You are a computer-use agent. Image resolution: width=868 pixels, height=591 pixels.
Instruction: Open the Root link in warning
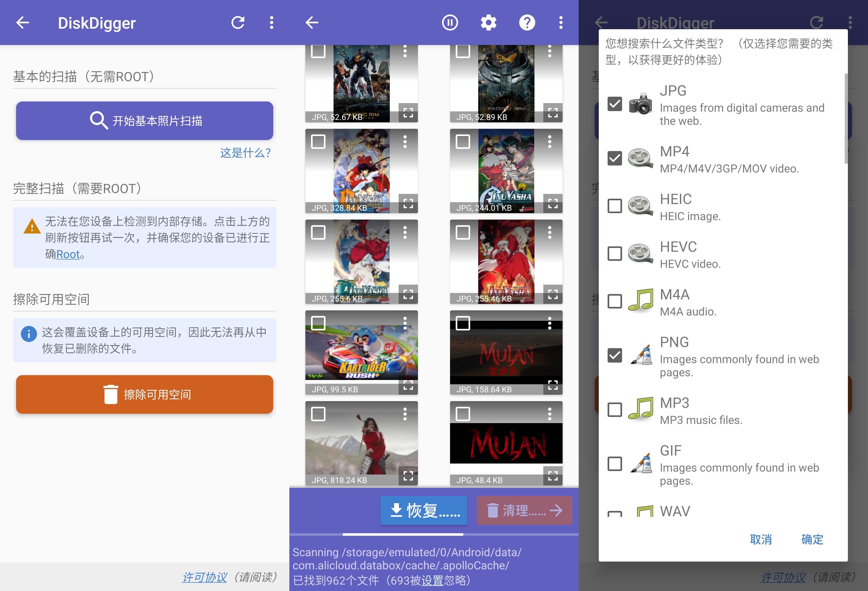(x=68, y=254)
